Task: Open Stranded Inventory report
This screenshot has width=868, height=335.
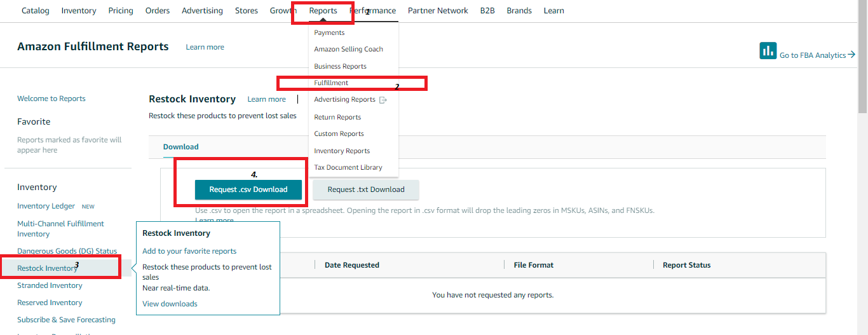Action: coord(50,285)
